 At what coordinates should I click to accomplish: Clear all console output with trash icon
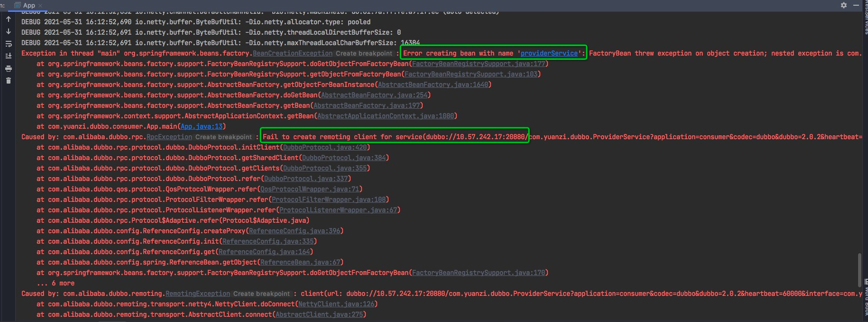[9, 81]
